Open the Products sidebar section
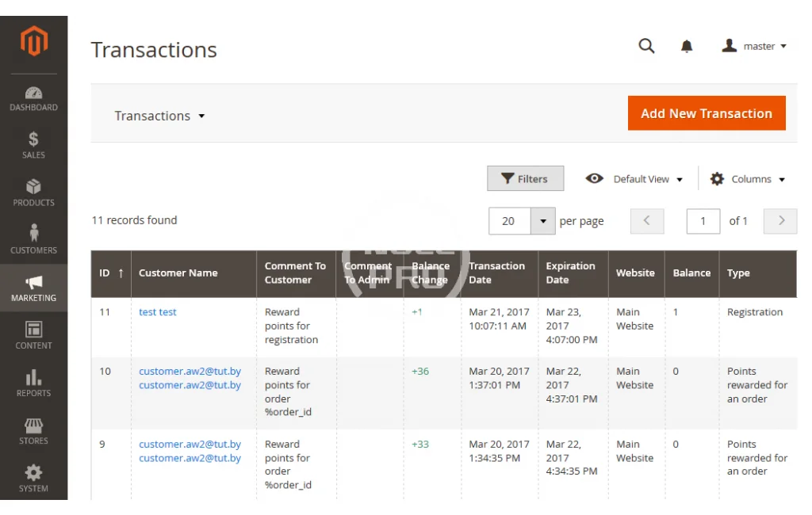The height and width of the screenshot is (515, 812). tap(33, 193)
